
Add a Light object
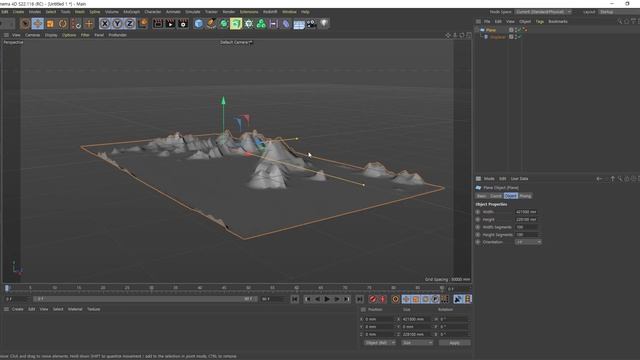click(x=324, y=24)
